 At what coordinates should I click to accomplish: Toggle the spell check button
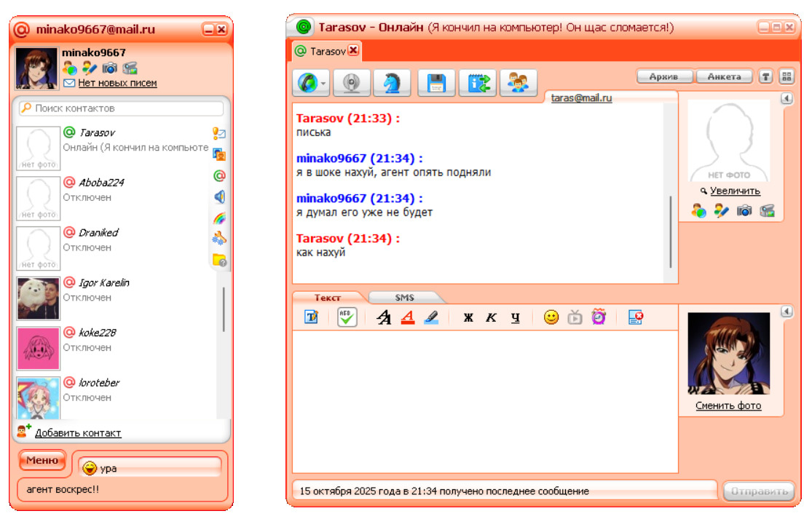[x=347, y=317]
